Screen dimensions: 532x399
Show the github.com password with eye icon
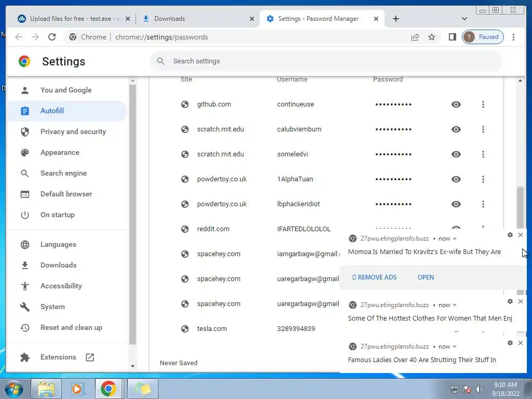click(456, 104)
